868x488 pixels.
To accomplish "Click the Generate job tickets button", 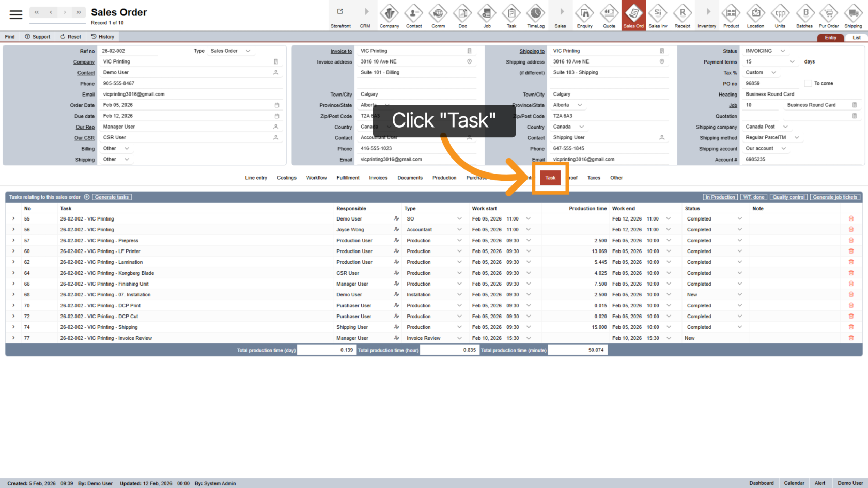I will coord(835,197).
